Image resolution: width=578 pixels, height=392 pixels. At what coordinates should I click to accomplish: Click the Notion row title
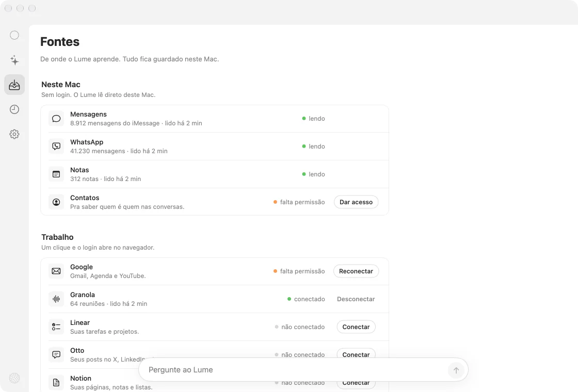click(81, 379)
